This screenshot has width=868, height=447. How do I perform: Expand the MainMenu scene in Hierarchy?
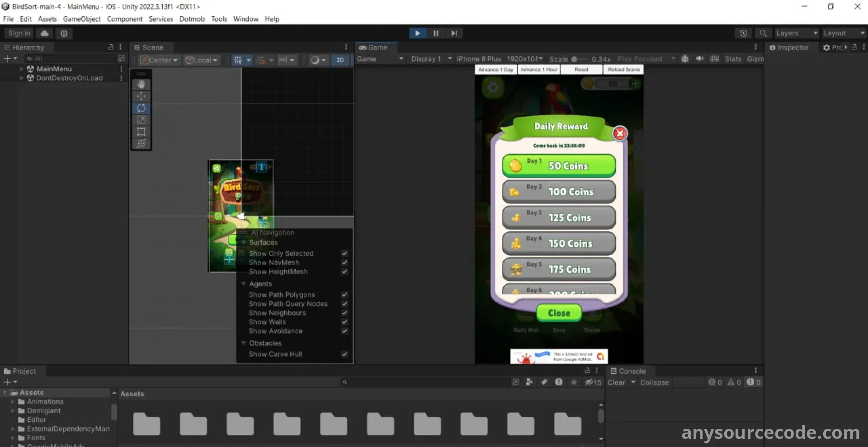(x=21, y=69)
